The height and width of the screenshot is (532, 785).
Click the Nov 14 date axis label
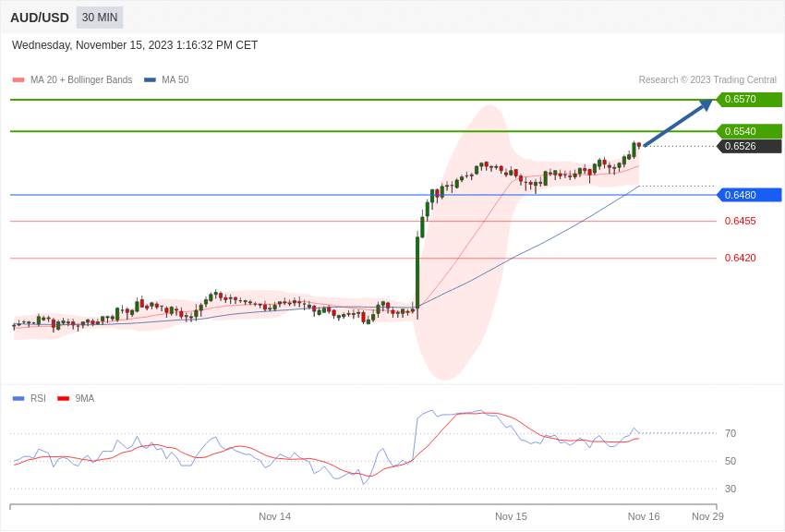click(x=275, y=516)
